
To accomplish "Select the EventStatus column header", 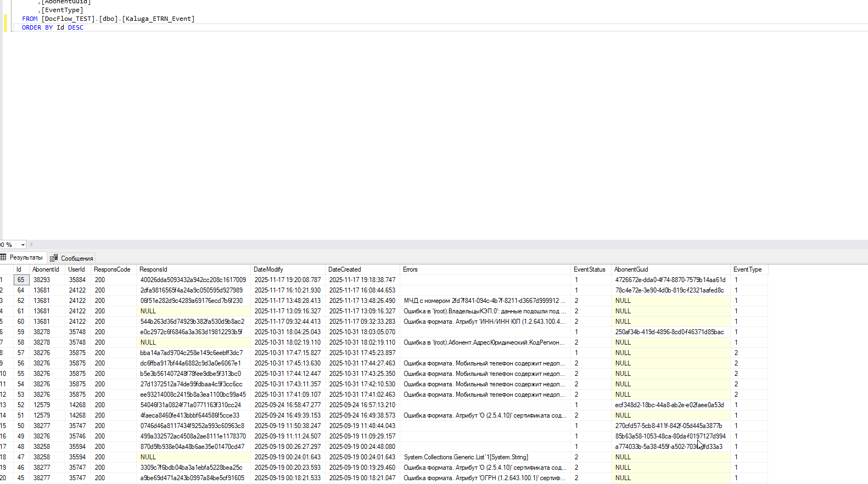I will click(x=591, y=269).
